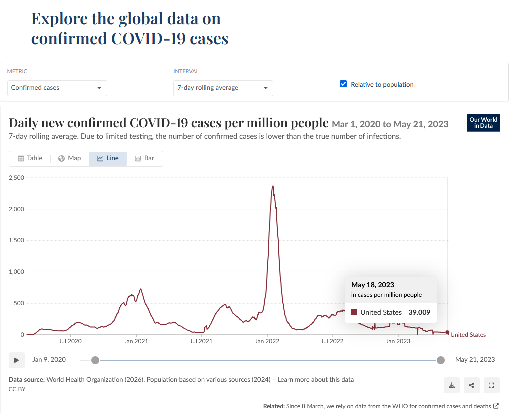Open Learn more about this data link

click(315, 379)
